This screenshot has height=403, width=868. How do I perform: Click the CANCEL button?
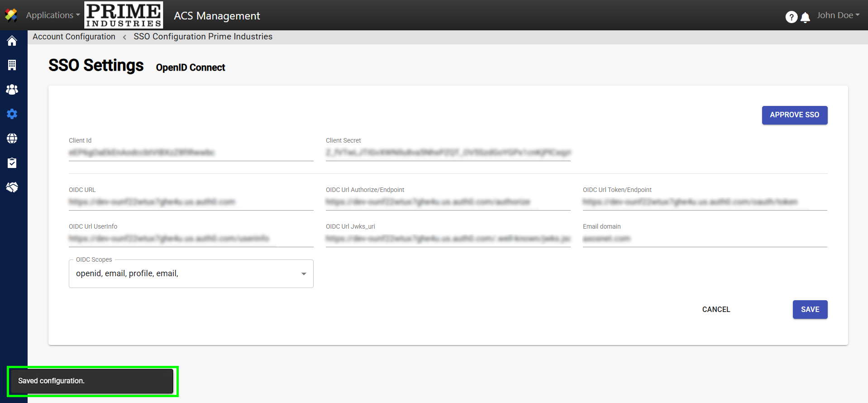click(716, 309)
